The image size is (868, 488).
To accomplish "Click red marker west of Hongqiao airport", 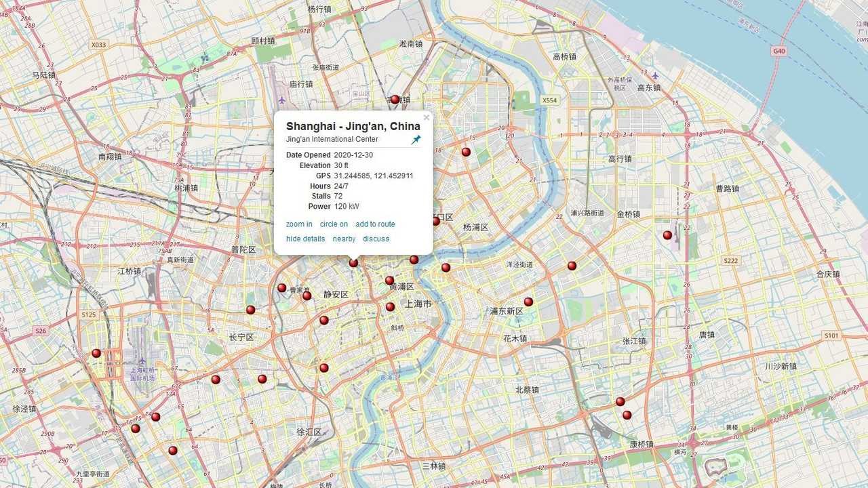I will (x=96, y=353).
